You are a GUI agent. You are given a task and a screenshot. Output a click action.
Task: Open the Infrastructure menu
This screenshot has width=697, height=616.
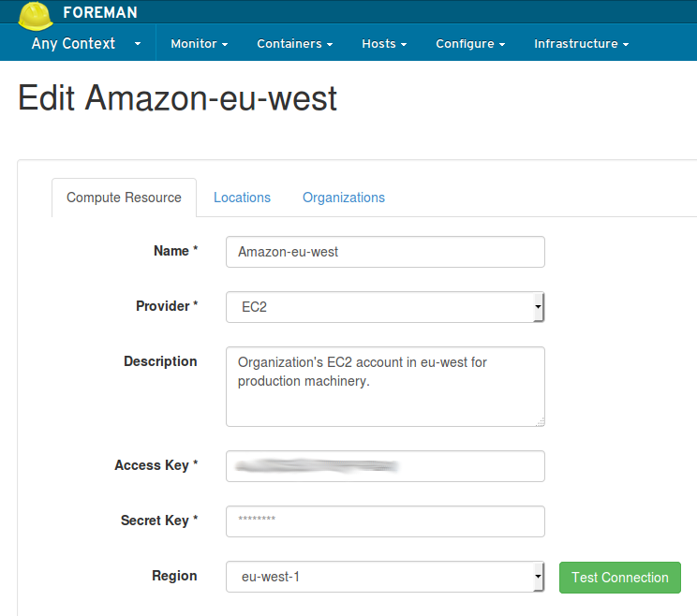pos(581,44)
